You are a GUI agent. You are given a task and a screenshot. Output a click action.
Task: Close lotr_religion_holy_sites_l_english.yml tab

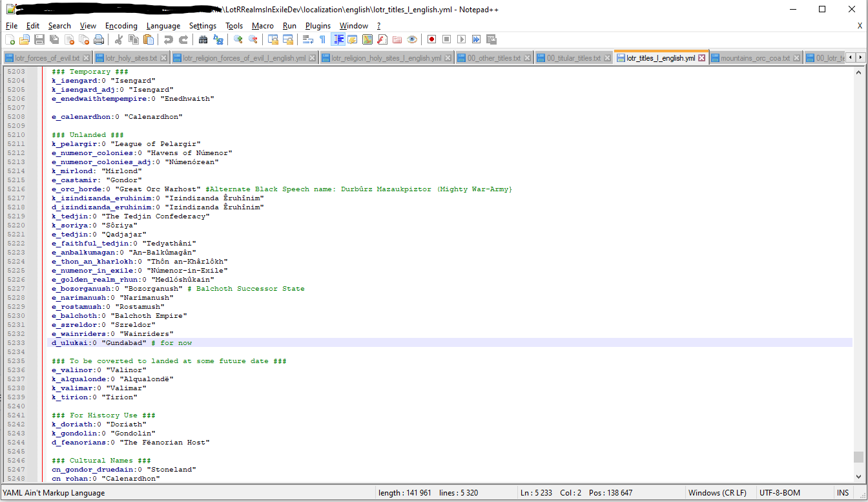(448, 58)
